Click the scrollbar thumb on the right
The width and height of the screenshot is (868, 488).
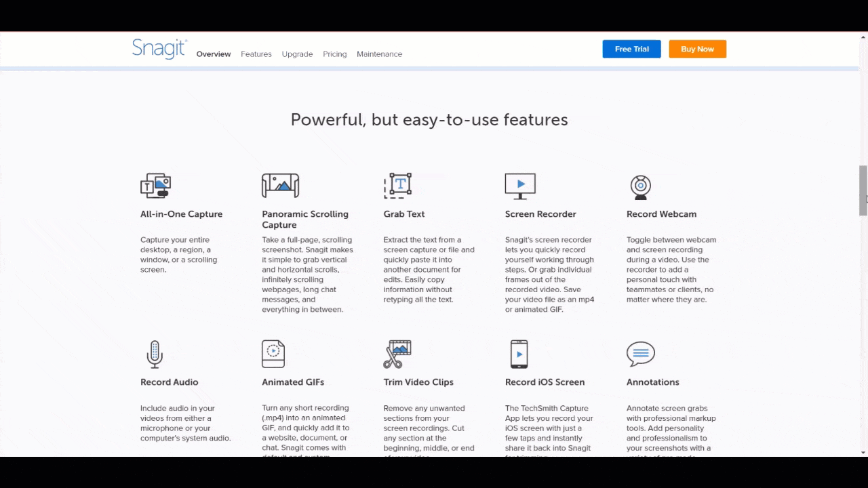pyautogui.click(x=861, y=190)
